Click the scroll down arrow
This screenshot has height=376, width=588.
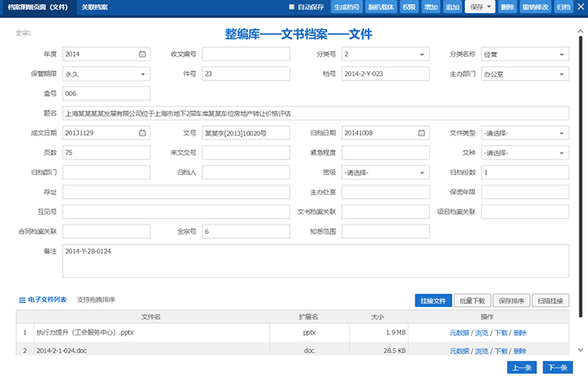[x=580, y=350]
